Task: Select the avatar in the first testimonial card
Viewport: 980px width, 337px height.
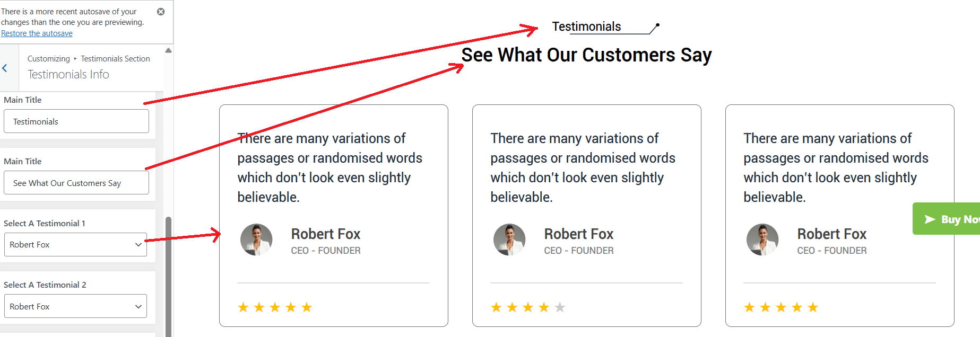Action: pos(256,240)
